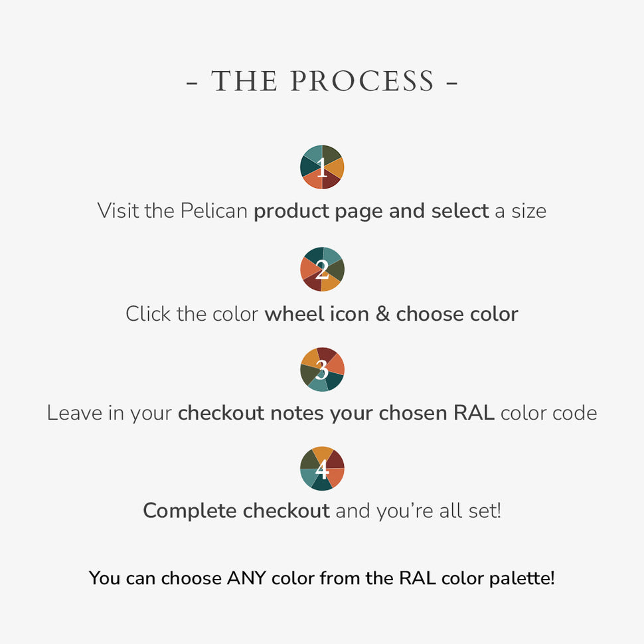Click the word "Pelican" in step one

[x=214, y=211]
